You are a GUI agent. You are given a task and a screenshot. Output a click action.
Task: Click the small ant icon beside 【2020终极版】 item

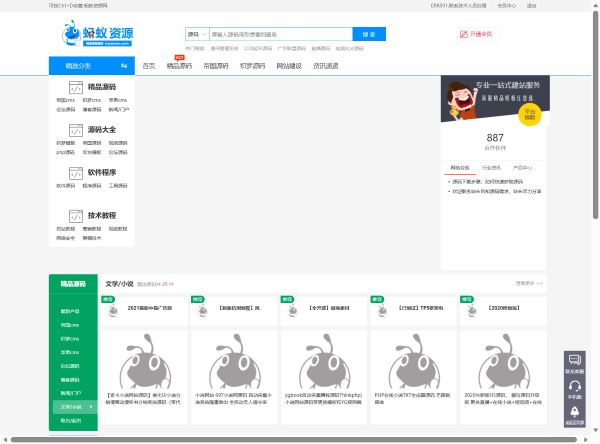click(x=471, y=311)
